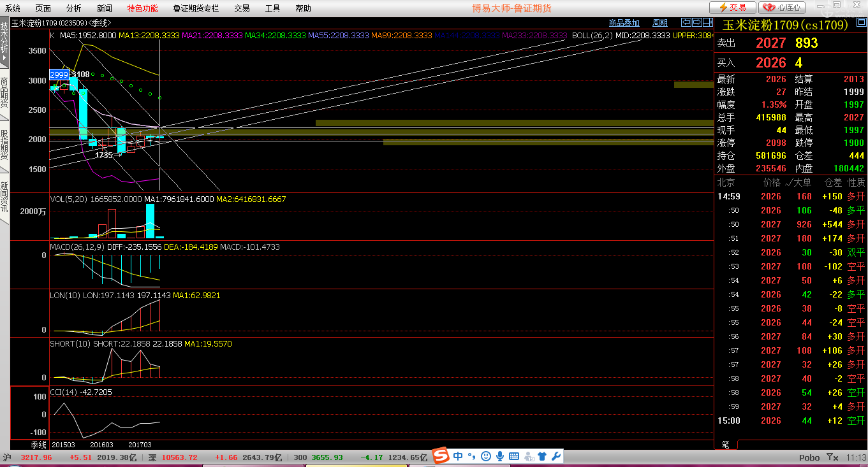
Task: Click the 201703 date axis label
Action: point(140,445)
